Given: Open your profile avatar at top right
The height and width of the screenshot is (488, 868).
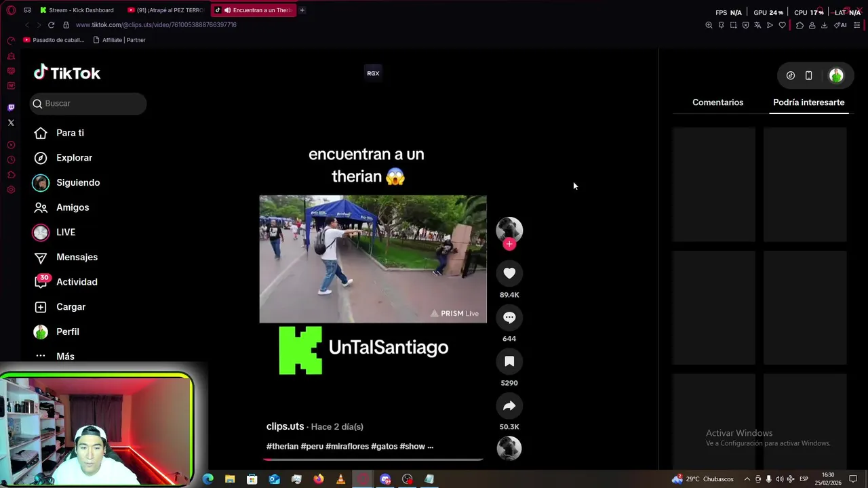Looking at the screenshot, I should click(x=836, y=75).
